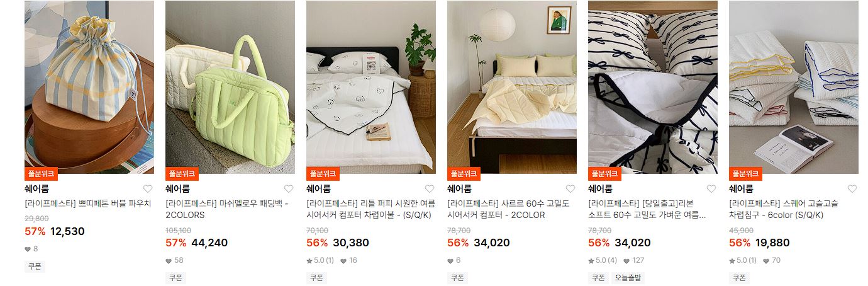View the green padded bag photo
The image size is (868, 286).
(230, 87)
